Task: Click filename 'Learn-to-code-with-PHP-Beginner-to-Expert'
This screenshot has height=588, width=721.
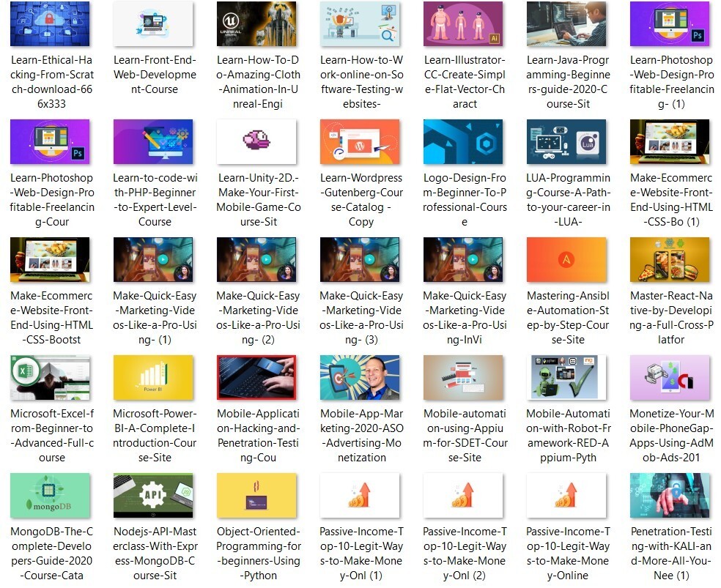Action: [x=155, y=200]
